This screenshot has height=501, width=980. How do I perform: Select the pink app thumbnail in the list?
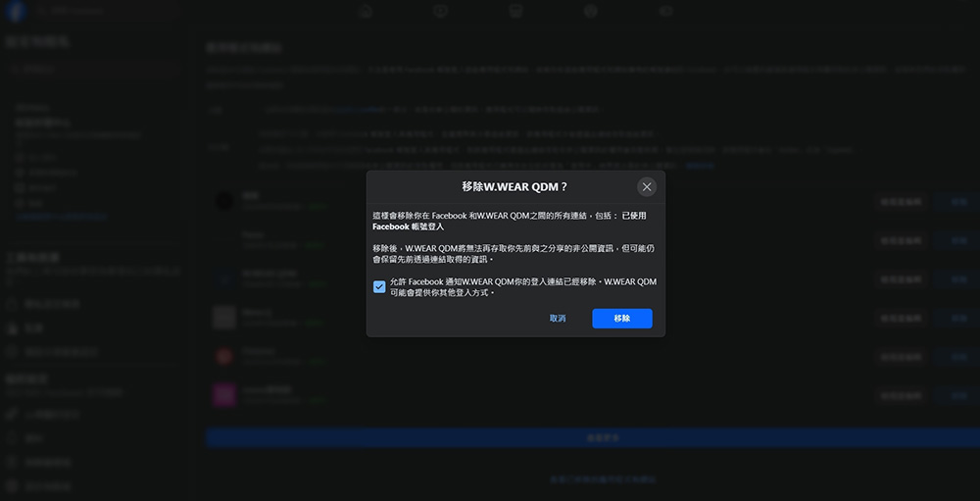[x=224, y=395]
